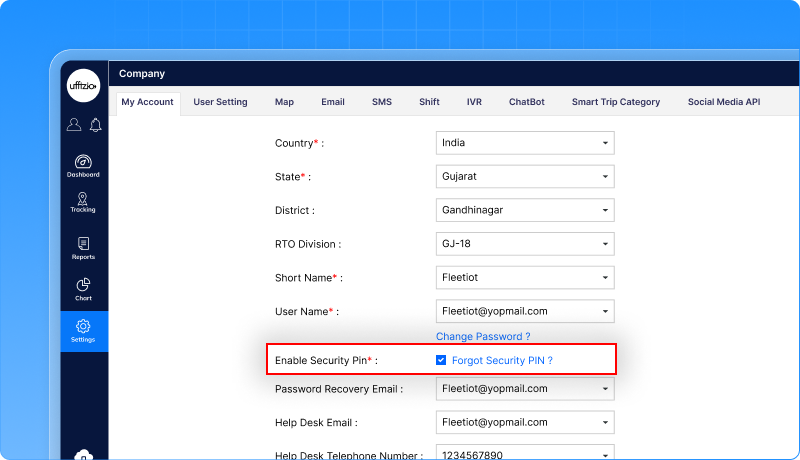Click the Forgot Security PIN link
Image resolution: width=800 pixels, height=460 pixels.
coord(502,360)
